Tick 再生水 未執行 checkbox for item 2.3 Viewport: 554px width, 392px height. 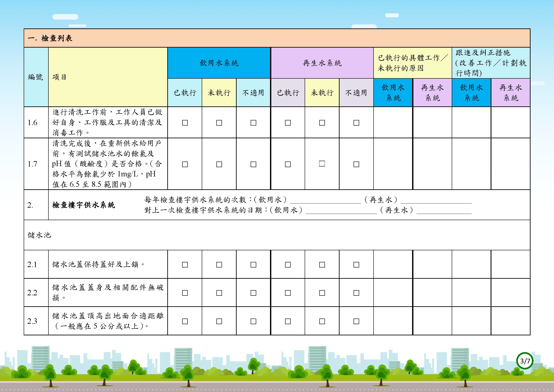point(322,321)
